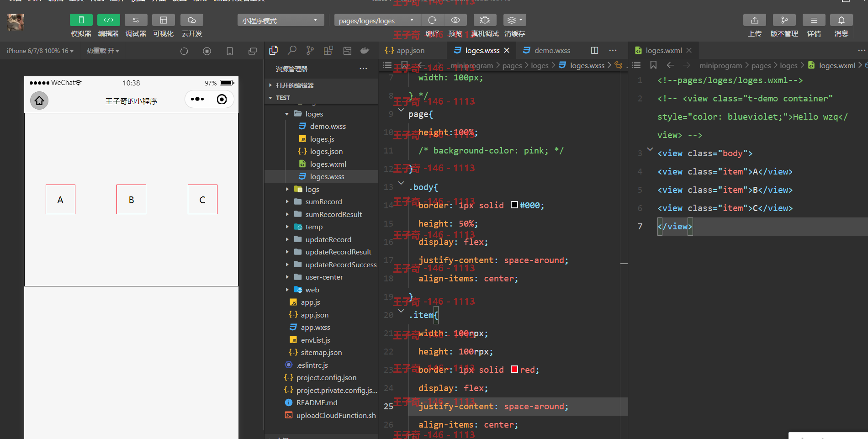868x439 pixels.
Task: Click the #000 black color swatch
Action: [514, 205]
